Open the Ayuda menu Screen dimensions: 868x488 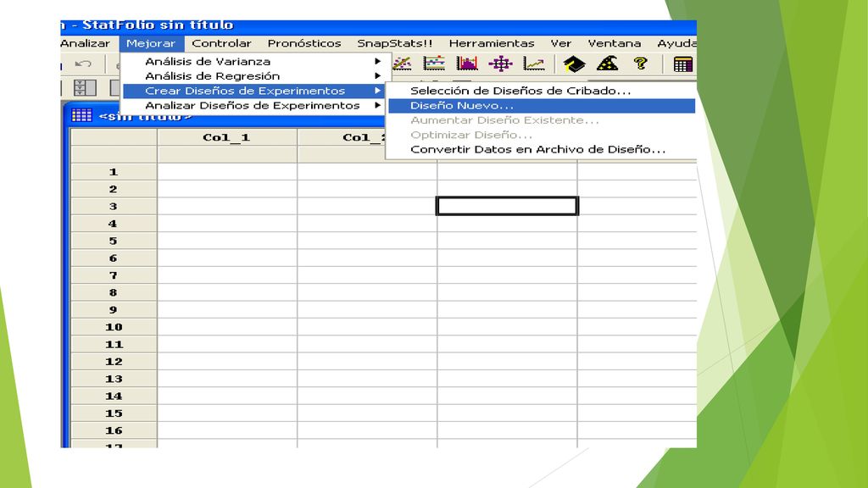[x=676, y=43]
